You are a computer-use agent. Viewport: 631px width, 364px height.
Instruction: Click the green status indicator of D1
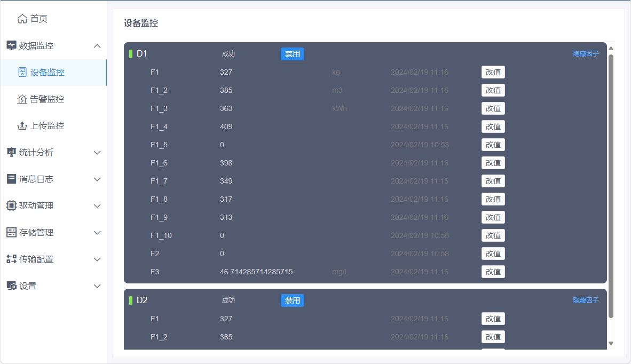(131, 53)
